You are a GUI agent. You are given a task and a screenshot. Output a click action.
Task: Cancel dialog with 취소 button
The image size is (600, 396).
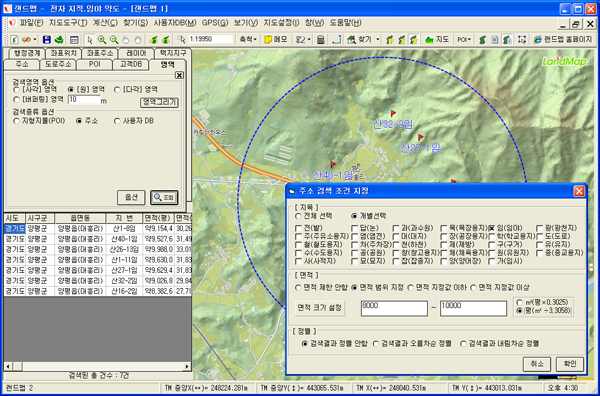tap(536, 364)
